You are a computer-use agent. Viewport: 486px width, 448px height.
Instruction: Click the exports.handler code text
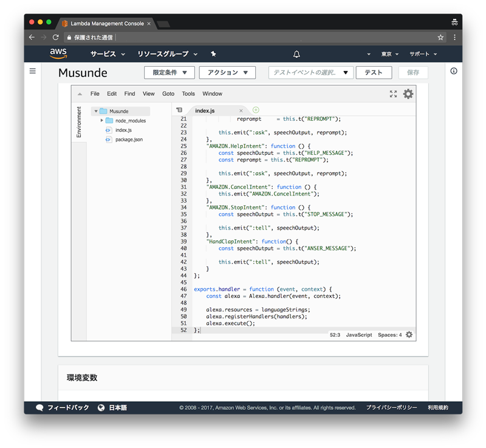click(217, 290)
